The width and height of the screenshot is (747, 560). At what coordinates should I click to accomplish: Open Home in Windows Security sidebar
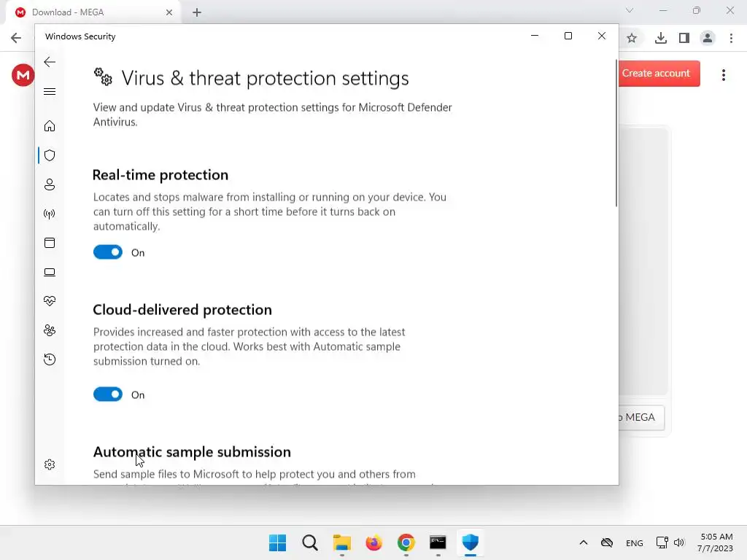click(x=50, y=125)
